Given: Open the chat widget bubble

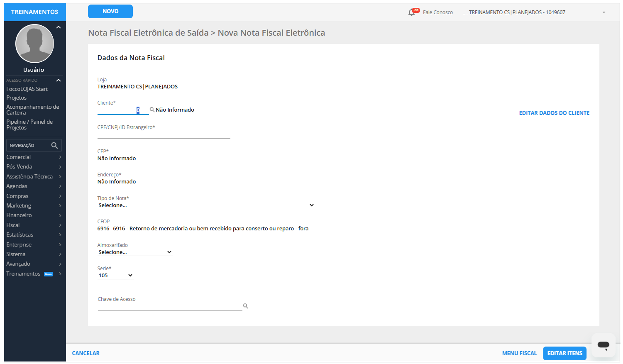Looking at the screenshot, I should (x=603, y=345).
